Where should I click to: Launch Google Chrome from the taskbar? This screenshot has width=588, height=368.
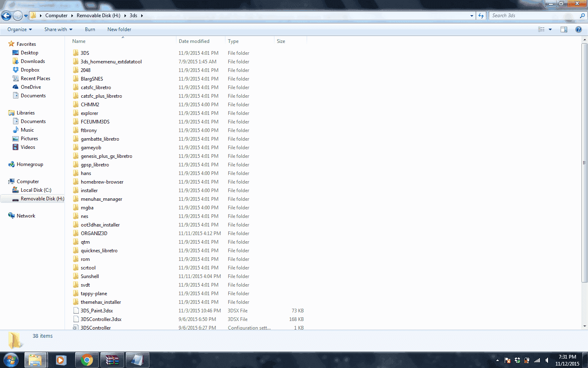pos(87,360)
